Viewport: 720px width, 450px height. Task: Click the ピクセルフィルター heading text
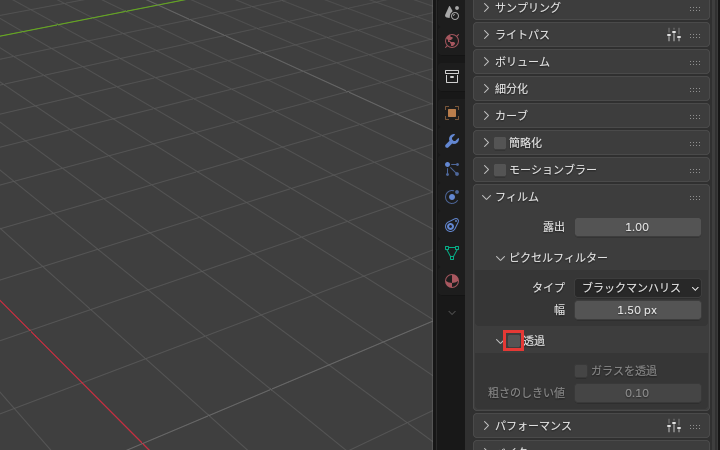coord(558,258)
